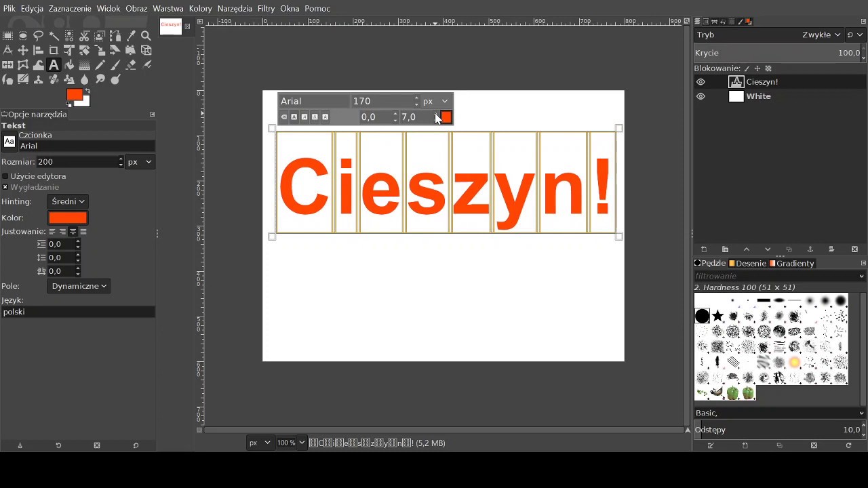This screenshot has height=488, width=868.
Task: Delete layer with layers panel X button
Action: [854, 249]
